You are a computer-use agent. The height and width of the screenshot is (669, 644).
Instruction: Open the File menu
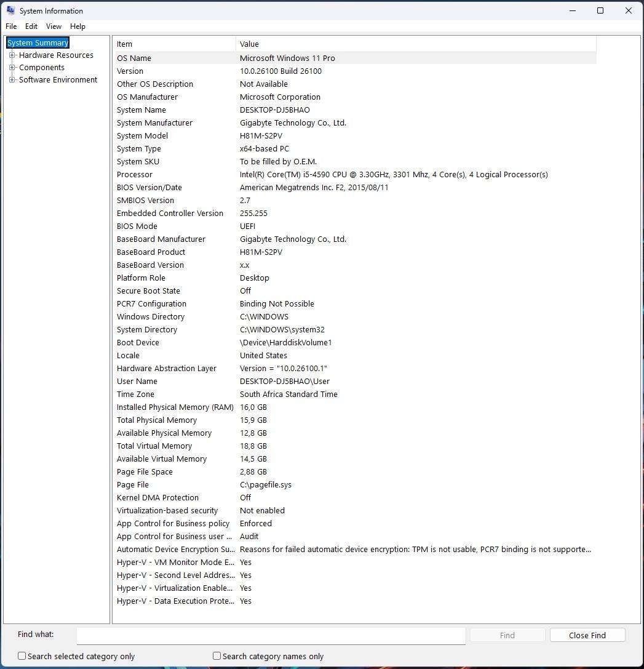pos(10,26)
